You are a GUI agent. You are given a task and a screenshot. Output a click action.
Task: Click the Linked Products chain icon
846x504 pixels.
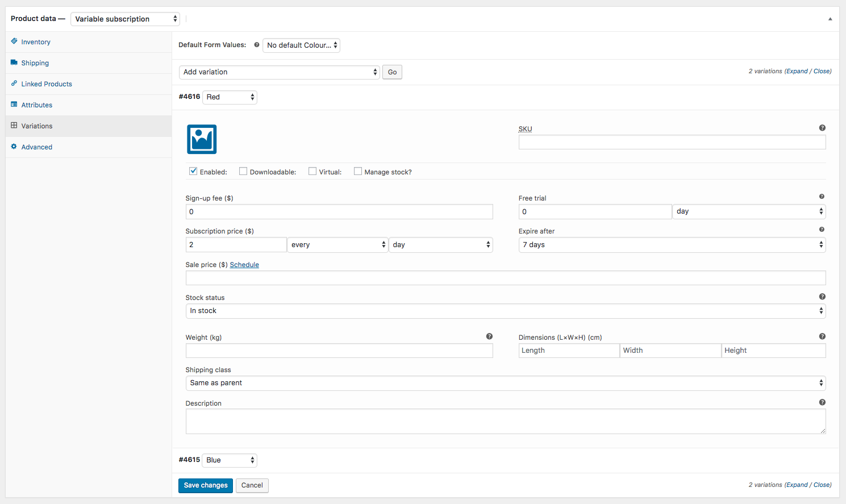coord(14,84)
